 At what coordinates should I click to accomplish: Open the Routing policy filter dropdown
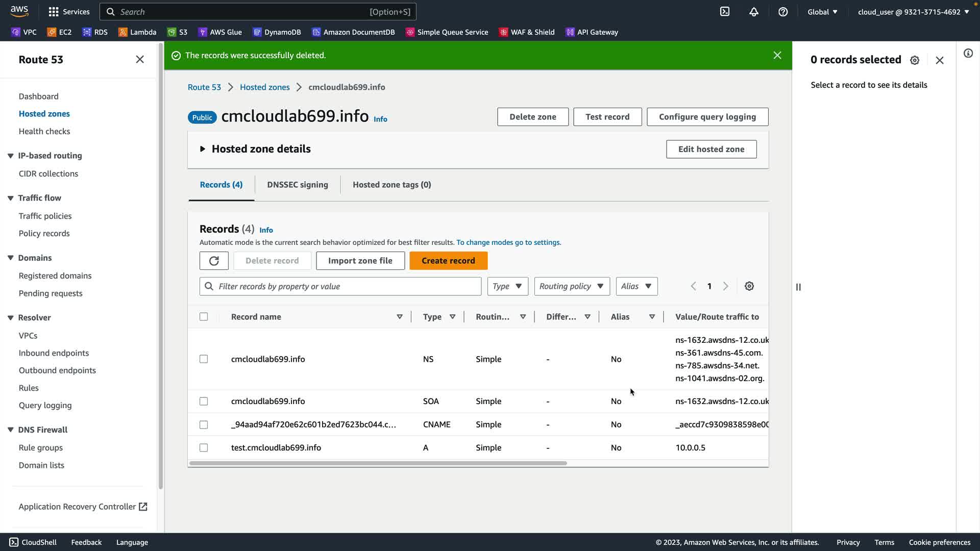tap(572, 286)
